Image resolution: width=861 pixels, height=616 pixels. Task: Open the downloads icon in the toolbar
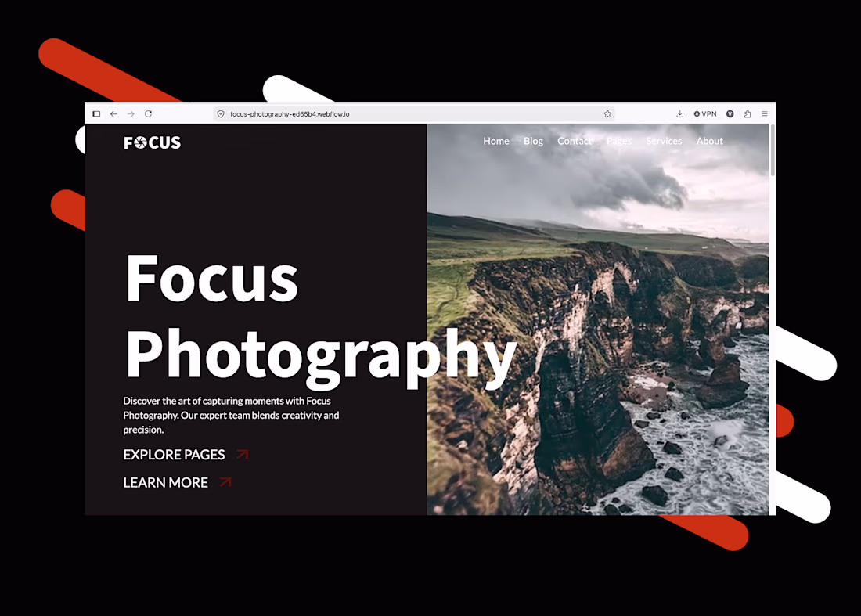click(679, 114)
